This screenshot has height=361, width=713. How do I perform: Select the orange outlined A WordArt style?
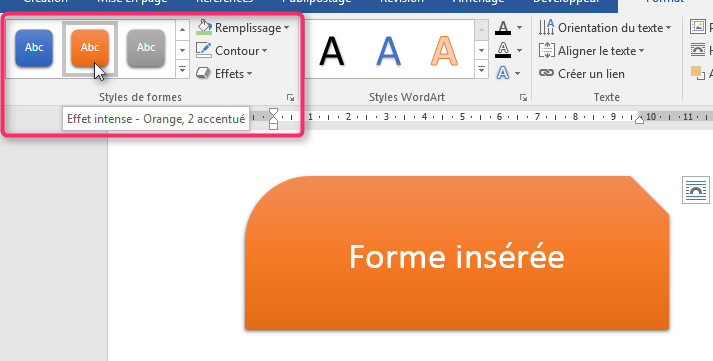(x=444, y=51)
